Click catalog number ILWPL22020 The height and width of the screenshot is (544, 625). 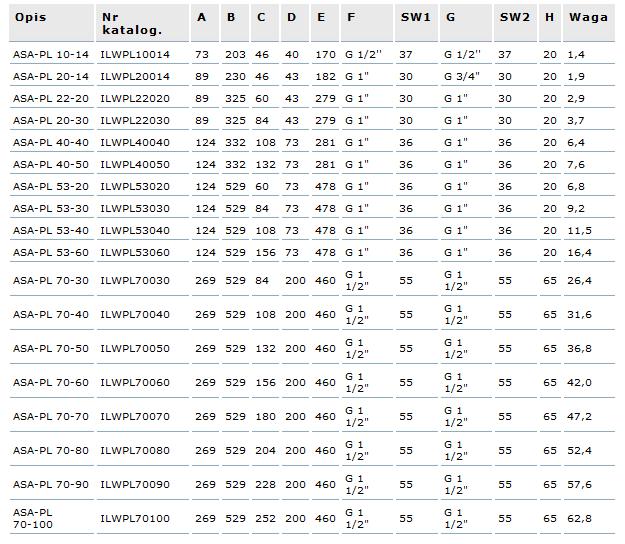point(135,98)
